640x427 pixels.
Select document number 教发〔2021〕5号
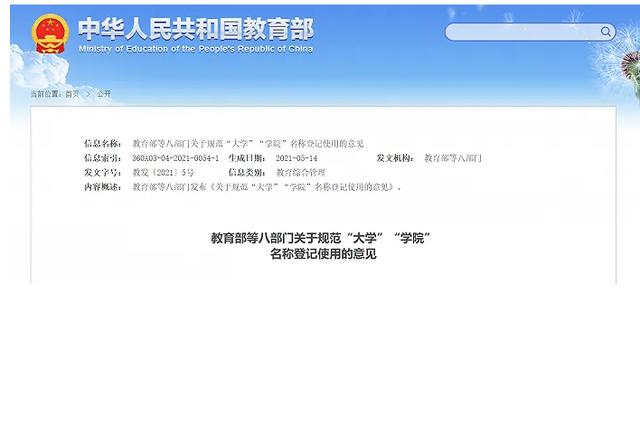pos(163,173)
